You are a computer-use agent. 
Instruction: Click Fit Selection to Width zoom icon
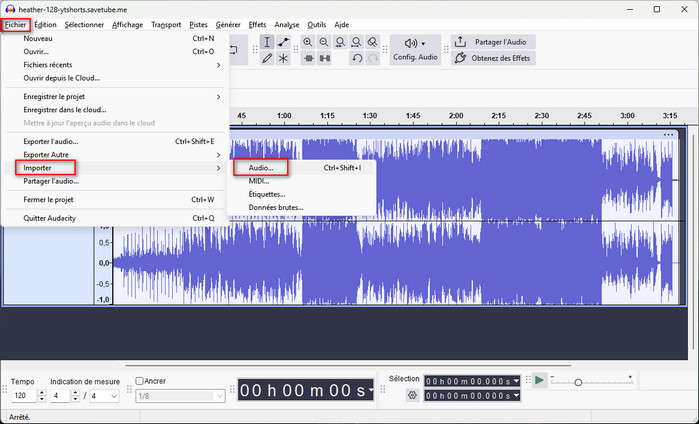tap(340, 42)
